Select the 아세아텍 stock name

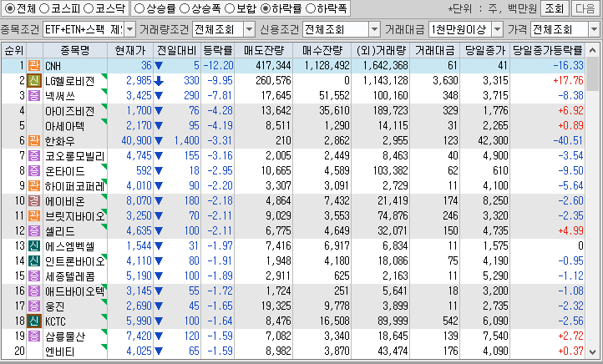(64, 126)
